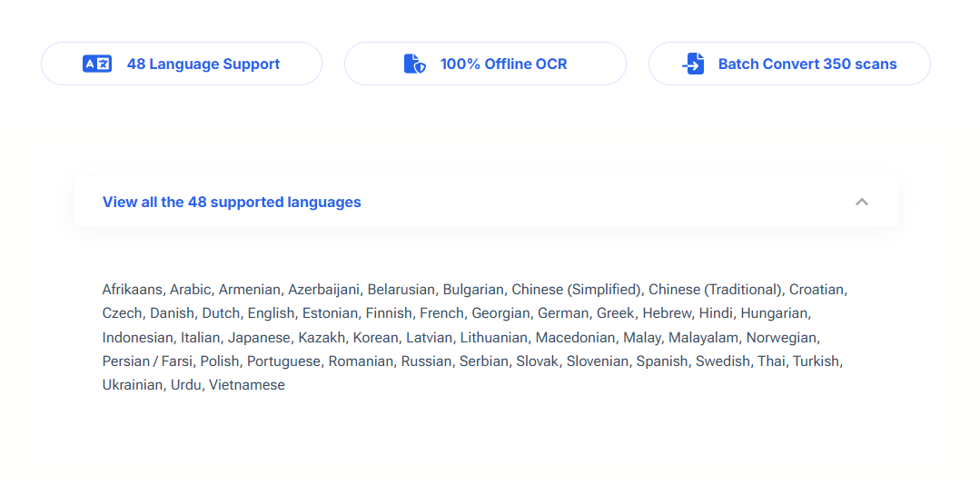This screenshot has width=980, height=485.
Task: Click 'Persian / Farsi' in the list
Action: tap(147, 361)
